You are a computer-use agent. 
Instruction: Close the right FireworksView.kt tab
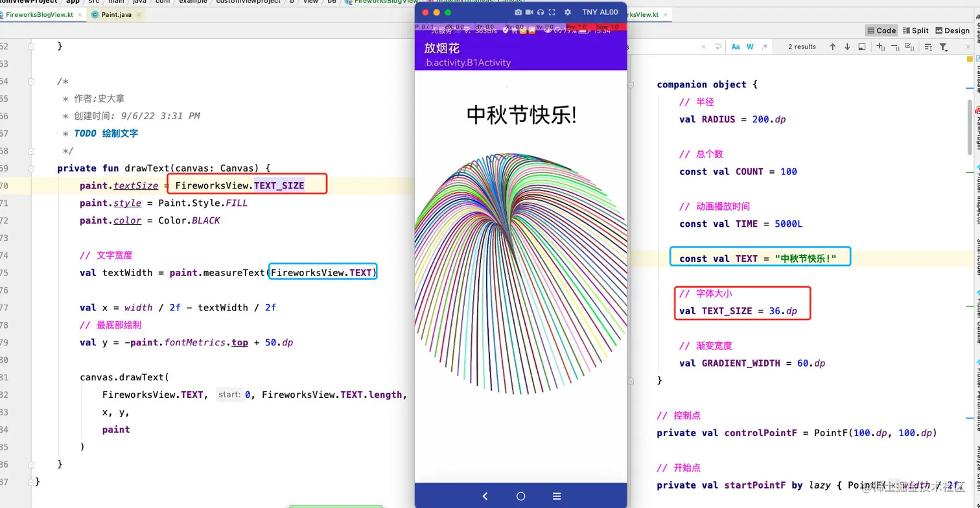666,14
